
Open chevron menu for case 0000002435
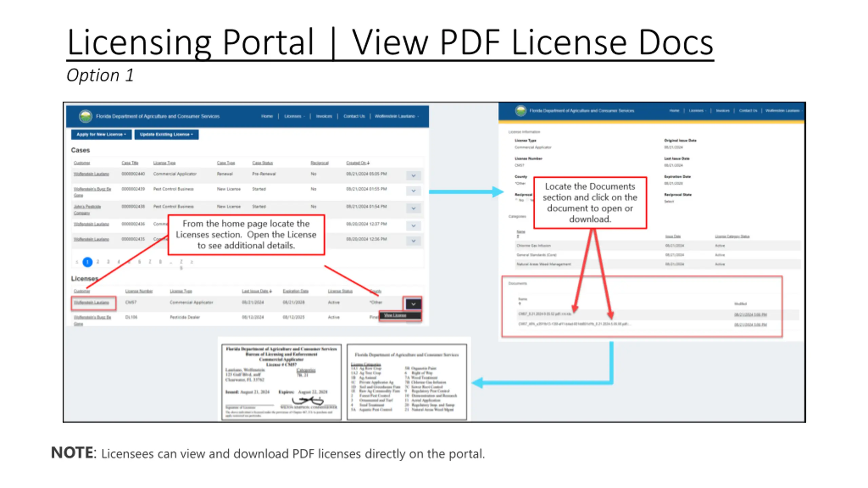[413, 241]
